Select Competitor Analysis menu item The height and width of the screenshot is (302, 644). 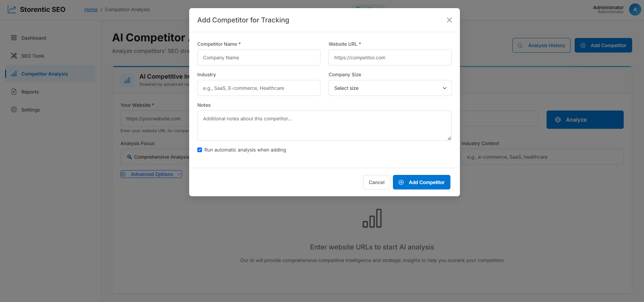[x=50, y=74]
